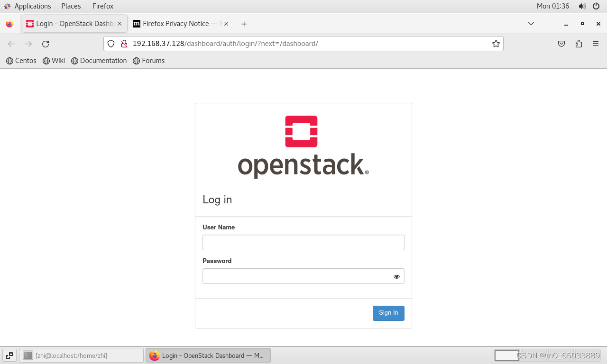Select Firefox window in taskbar

pyautogui.click(x=208, y=355)
